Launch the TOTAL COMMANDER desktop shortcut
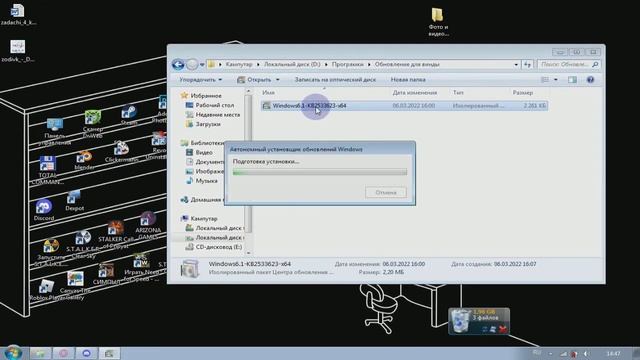640x360 pixels. coord(47,170)
